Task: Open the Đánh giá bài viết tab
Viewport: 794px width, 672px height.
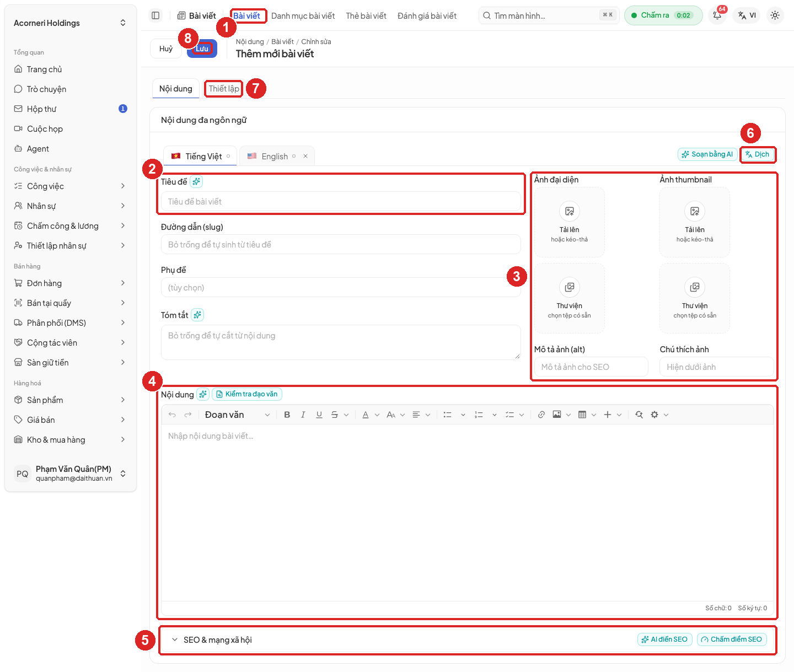Action: pos(427,16)
